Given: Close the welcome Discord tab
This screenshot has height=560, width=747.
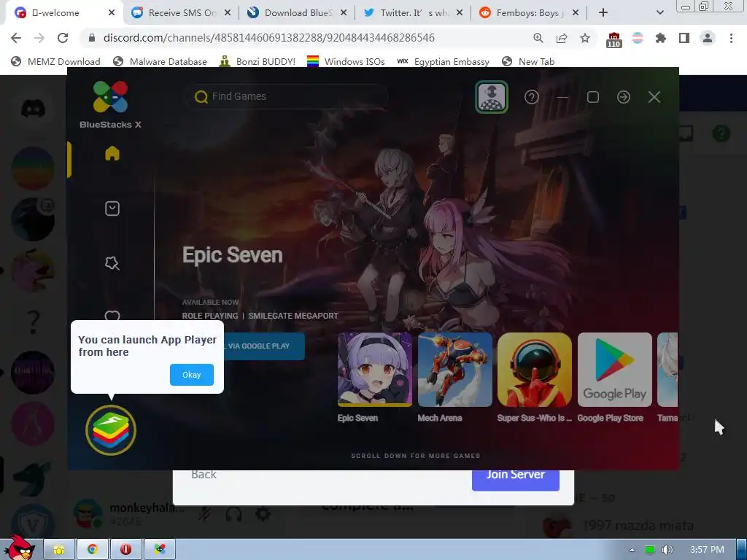Looking at the screenshot, I should tap(112, 13).
